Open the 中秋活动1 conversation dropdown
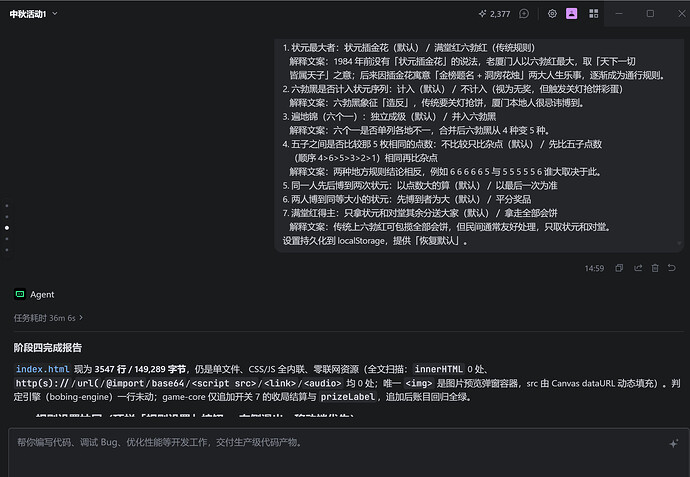Screen dimensions: 690x477 pyautogui.click(x=34, y=14)
